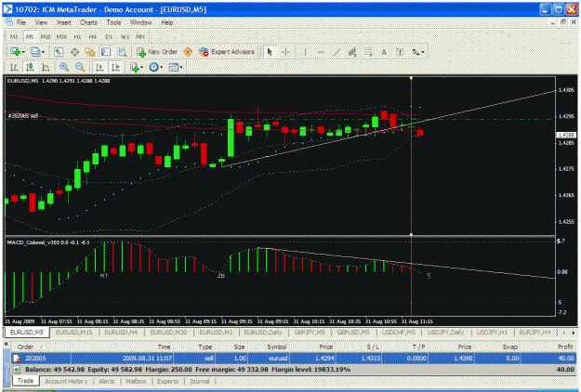Select the W1 timeframe button

[x=125, y=36]
